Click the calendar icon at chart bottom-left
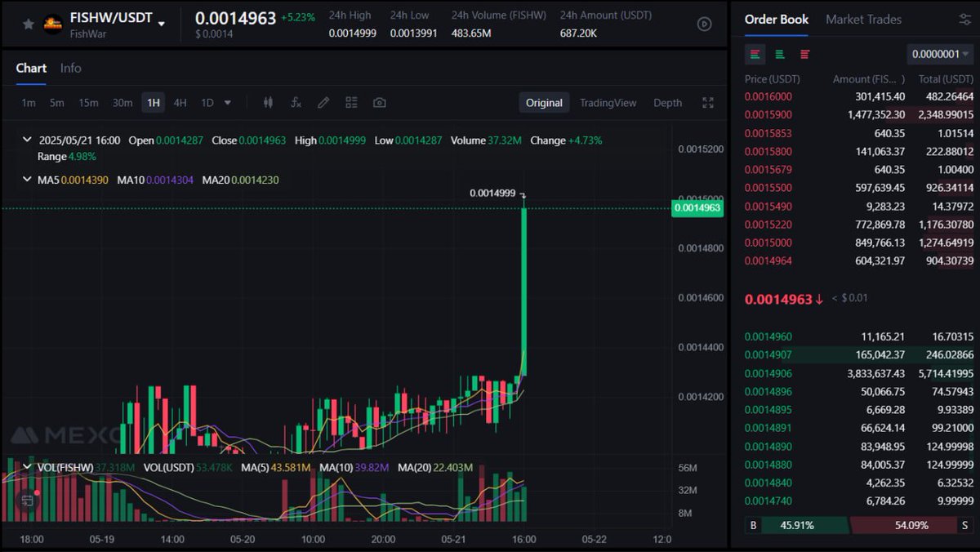 click(x=27, y=500)
